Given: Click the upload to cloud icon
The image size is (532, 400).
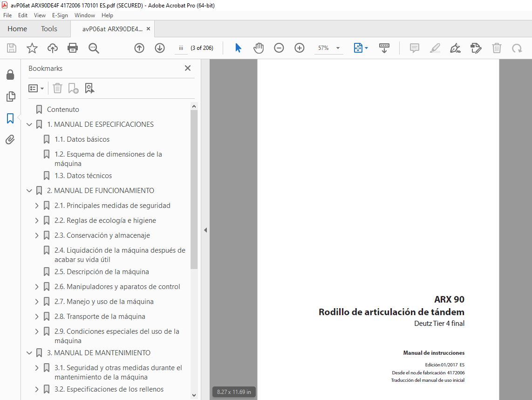Looking at the screenshot, I should tap(52, 48).
